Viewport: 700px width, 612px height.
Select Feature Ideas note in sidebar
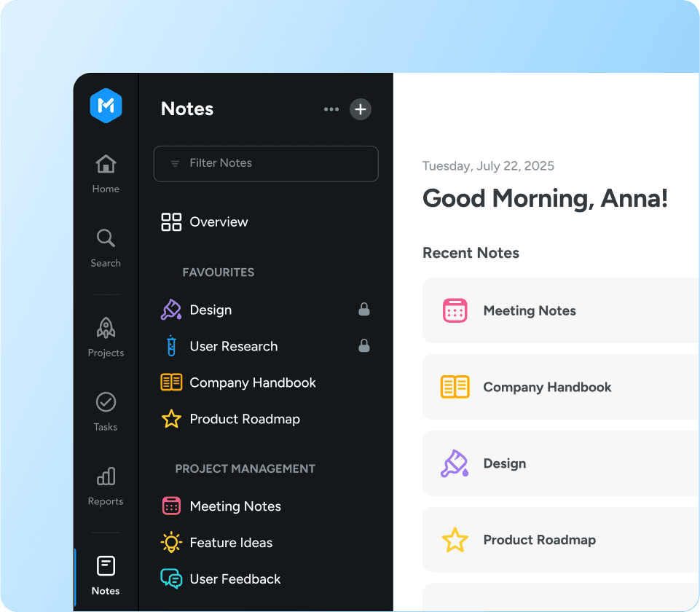(x=230, y=543)
